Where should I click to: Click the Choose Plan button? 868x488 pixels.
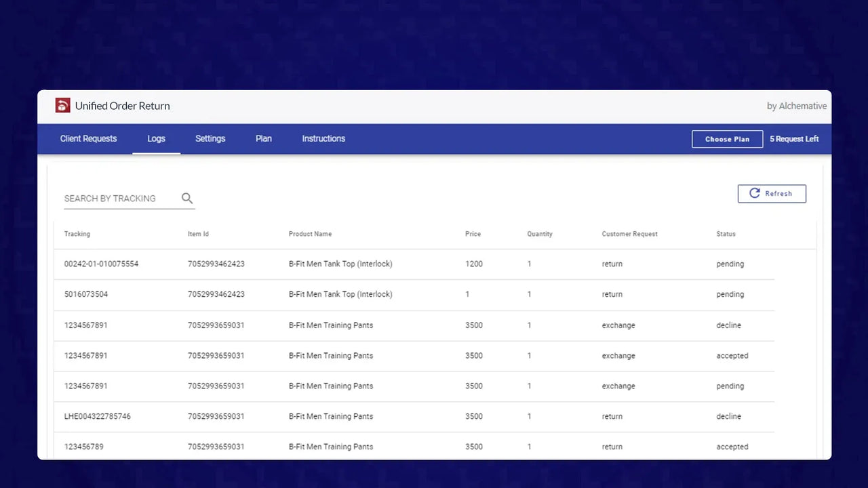coord(727,139)
